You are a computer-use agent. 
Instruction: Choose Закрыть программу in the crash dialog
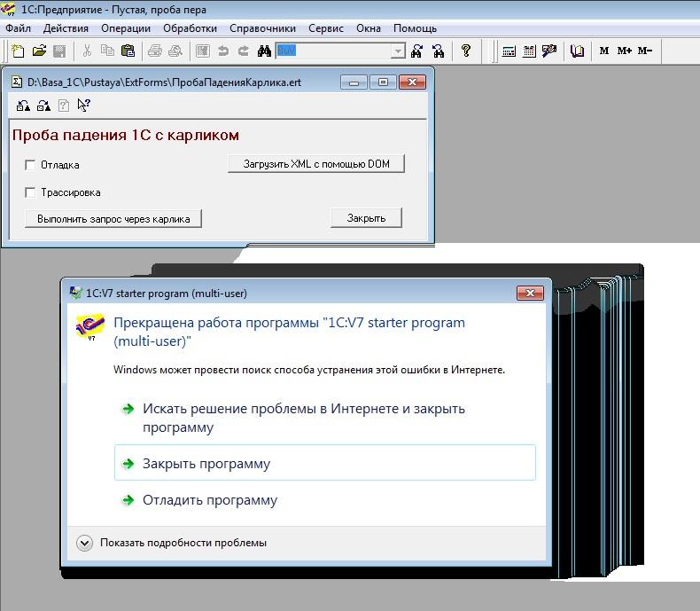coord(206,464)
